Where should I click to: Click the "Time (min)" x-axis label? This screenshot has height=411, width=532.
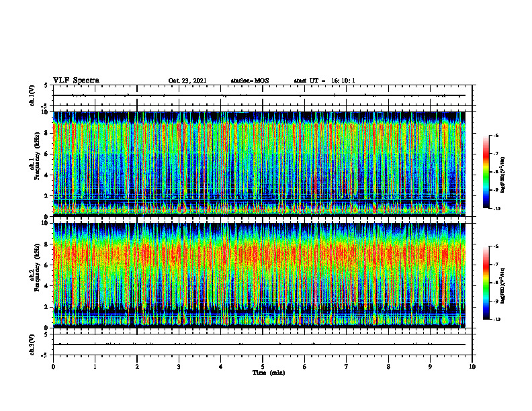point(269,373)
